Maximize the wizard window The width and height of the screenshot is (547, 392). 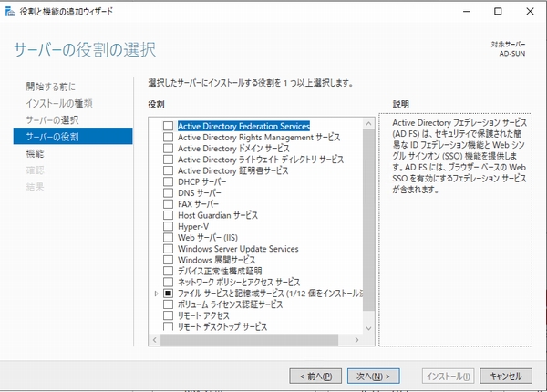click(x=498, y=11)
